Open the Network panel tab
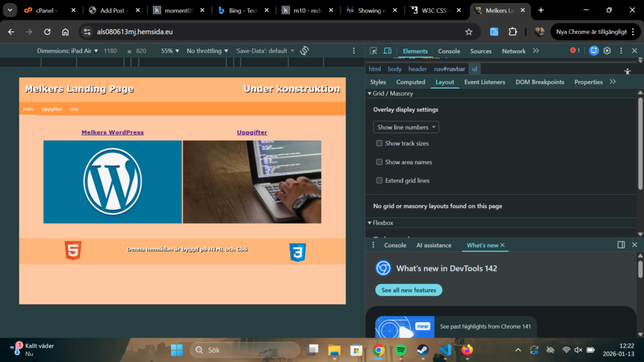 pyautogui.click(x=513, y=51)
